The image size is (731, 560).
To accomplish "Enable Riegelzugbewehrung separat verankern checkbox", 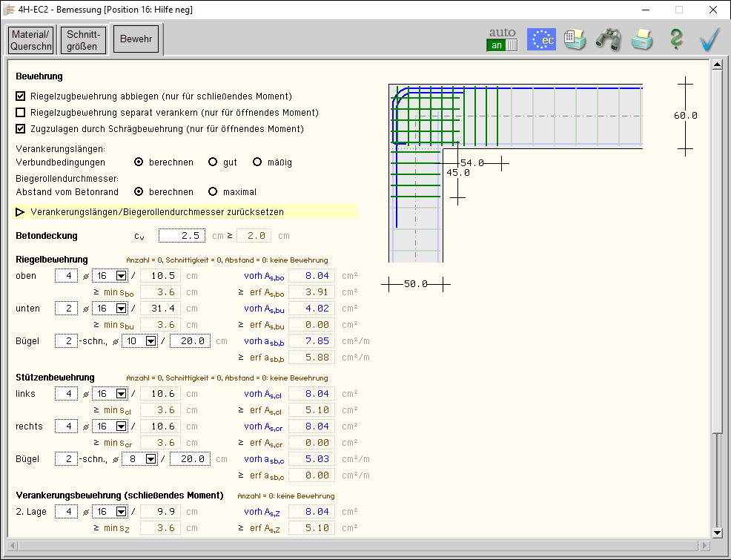I will tap(21, 113).
